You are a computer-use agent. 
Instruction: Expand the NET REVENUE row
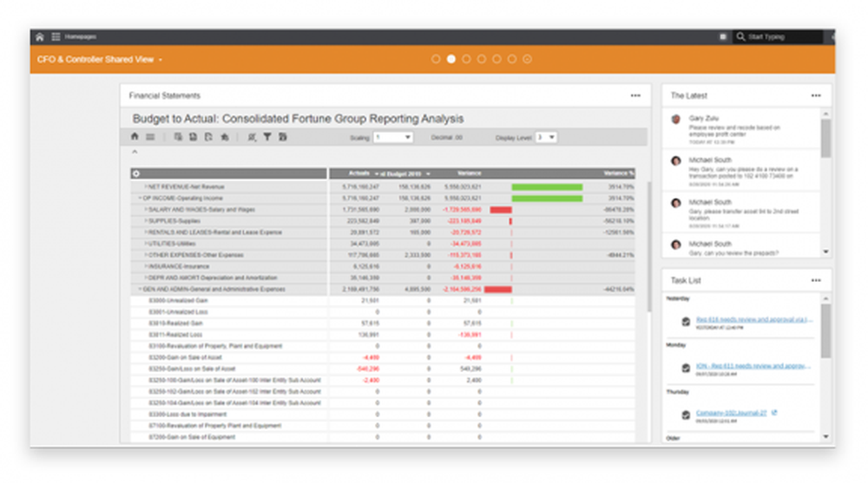(146, 187)
